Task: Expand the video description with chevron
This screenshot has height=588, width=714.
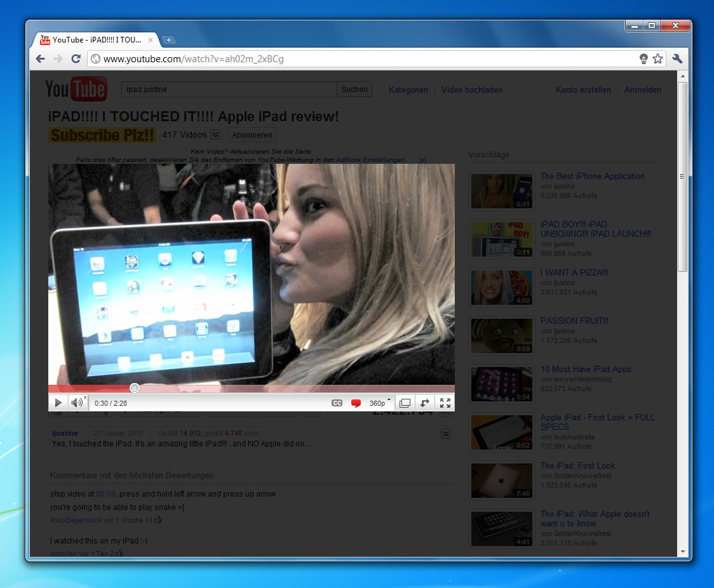Action: click(446, 434)
